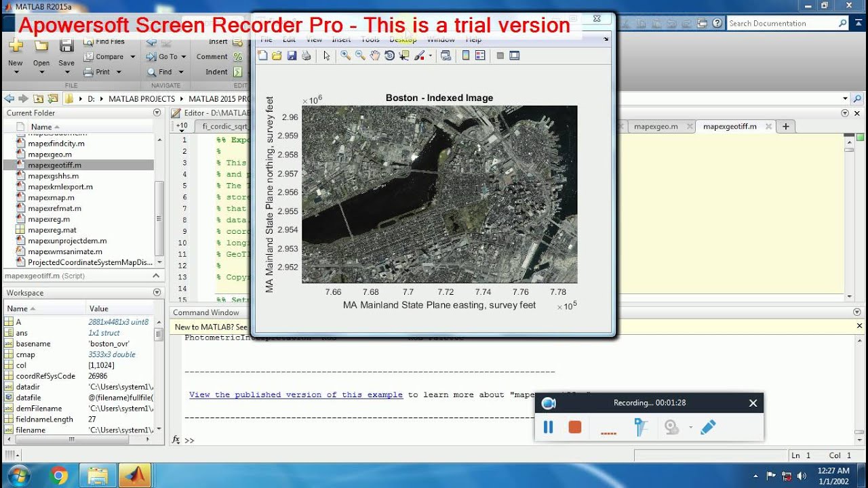868x488 pixels.
Task: Select mapexkmlexport.m in Current Folder
Action: click(x=60, y=187)
